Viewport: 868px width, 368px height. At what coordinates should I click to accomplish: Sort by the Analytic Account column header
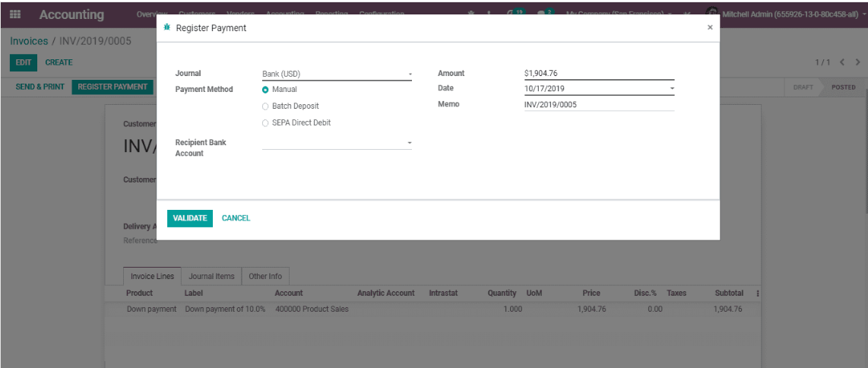pyautogui.click(x=386, y=293)
